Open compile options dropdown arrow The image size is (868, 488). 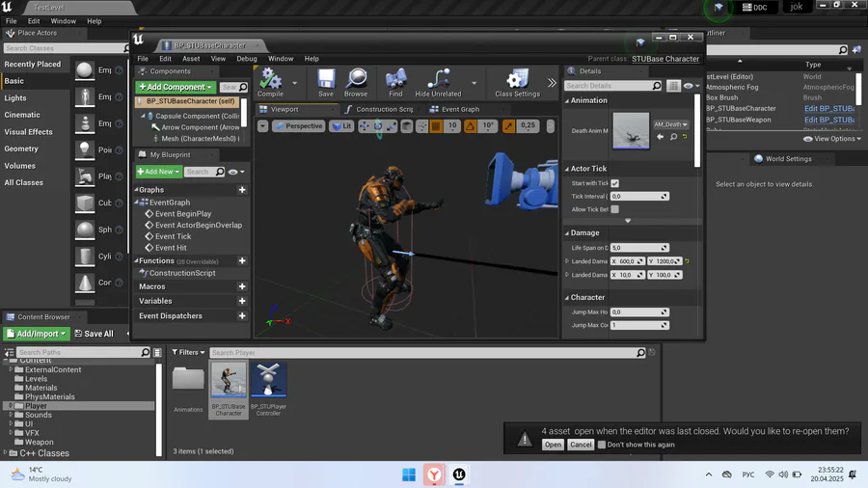click(294, 83)
